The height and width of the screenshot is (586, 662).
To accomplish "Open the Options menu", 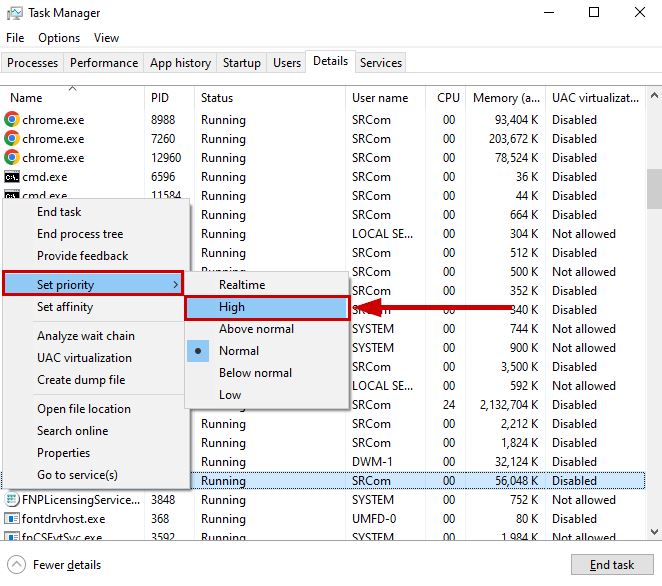I will [59, 38].
